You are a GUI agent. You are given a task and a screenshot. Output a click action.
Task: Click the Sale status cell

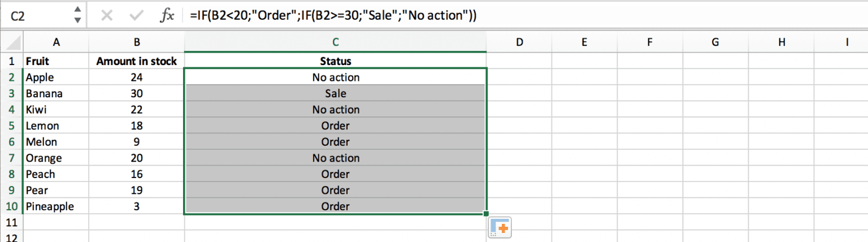coord(335,93)
